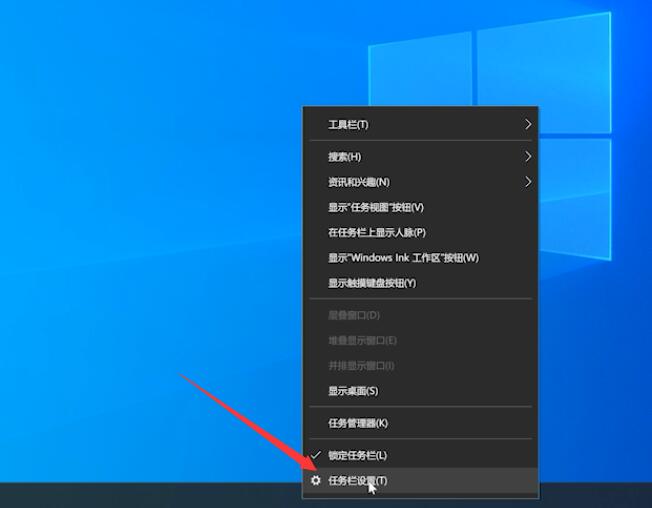Image resolution: width=652 pixels, height=508 pixels.
Task: Open the 资讯和兴趣(N) menu entry
Action: tap(420, 182)
